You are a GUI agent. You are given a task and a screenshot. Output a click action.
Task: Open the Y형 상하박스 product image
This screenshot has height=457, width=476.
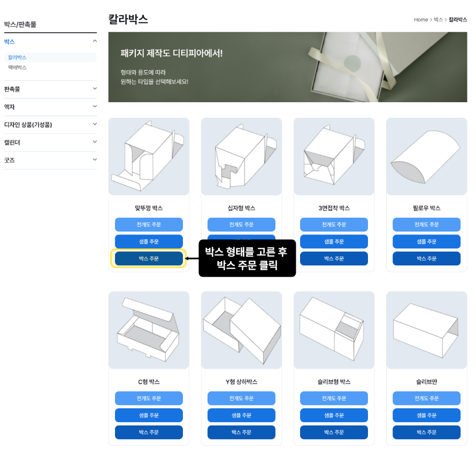tap(241, 330)
